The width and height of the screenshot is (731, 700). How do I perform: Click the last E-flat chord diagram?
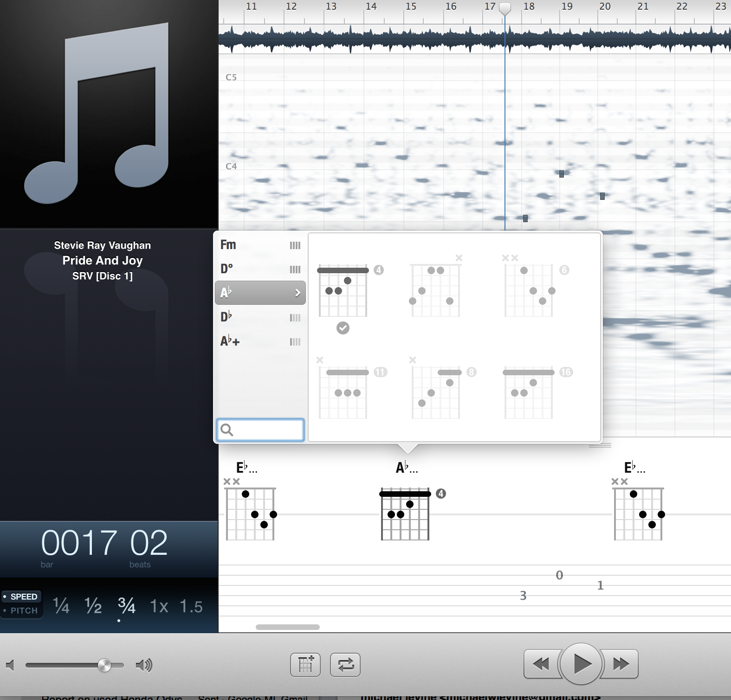pyautogui.click(x=639, y=510)
